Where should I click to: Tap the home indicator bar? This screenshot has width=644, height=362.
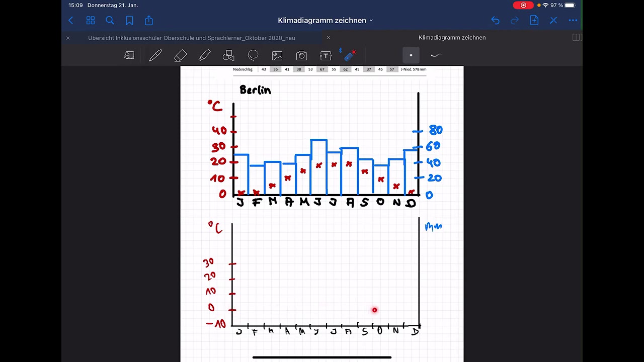(x=322, y=357)
